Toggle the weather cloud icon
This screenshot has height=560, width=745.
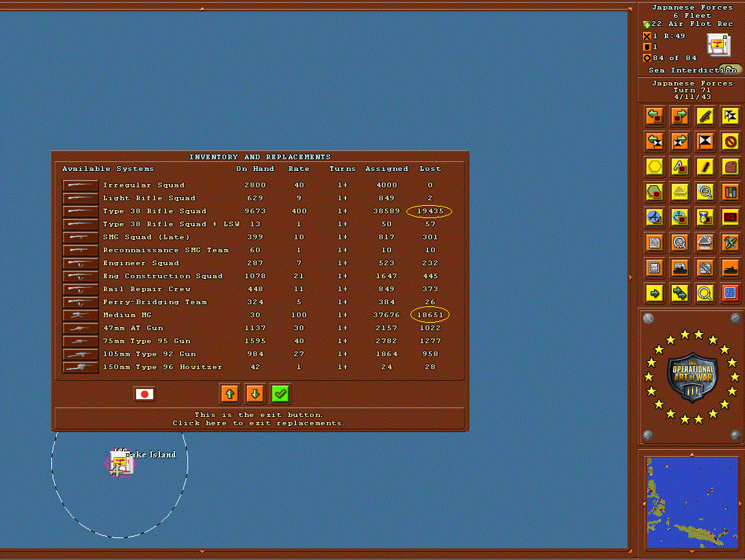(680, 192)
